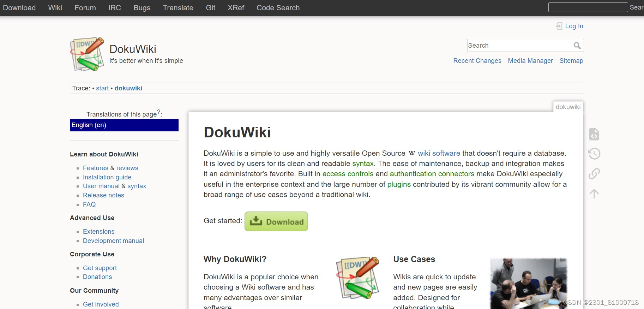Open Old revisions history icon

594,154
